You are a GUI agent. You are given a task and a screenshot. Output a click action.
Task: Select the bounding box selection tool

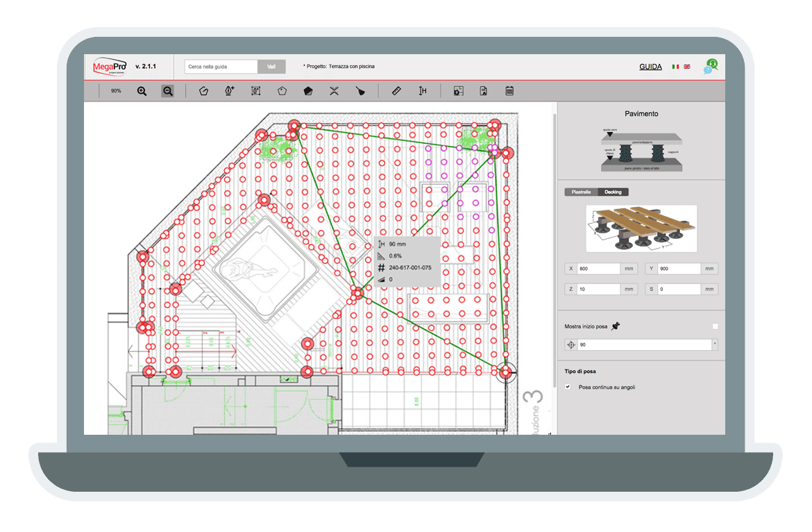point(256,91)
